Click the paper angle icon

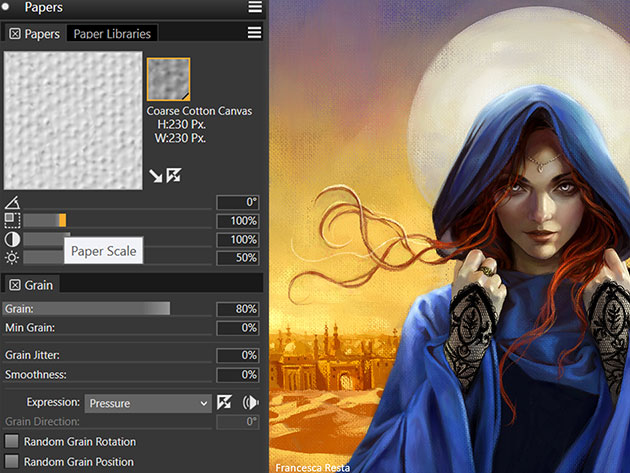[12, 203]
